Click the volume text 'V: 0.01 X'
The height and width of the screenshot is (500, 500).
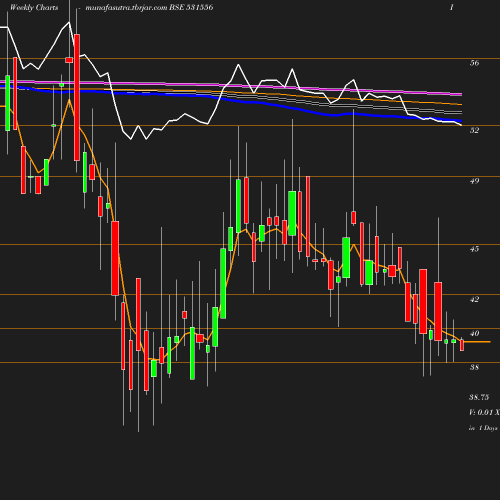[x=484, y=412]
